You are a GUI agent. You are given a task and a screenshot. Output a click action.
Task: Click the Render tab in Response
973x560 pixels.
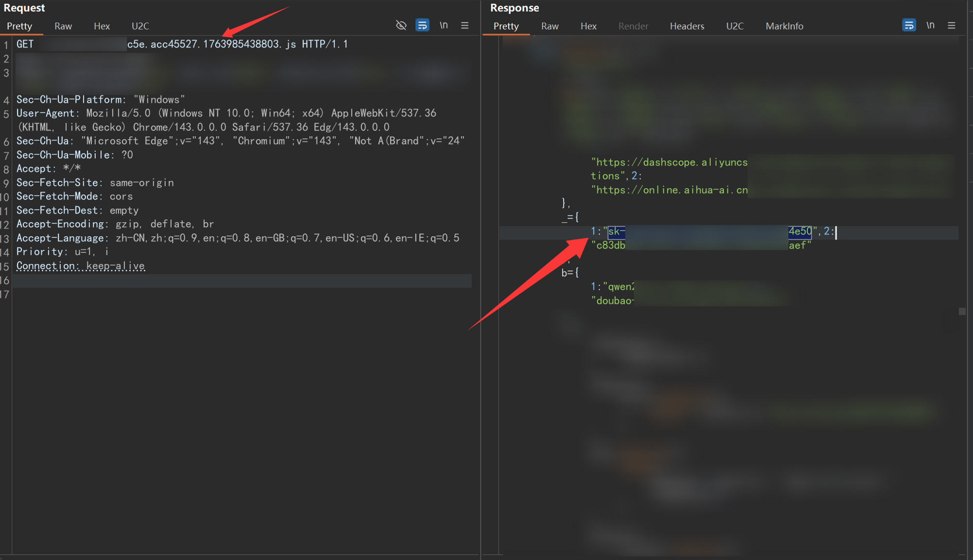pyautogui.click(x=633, y=26)
